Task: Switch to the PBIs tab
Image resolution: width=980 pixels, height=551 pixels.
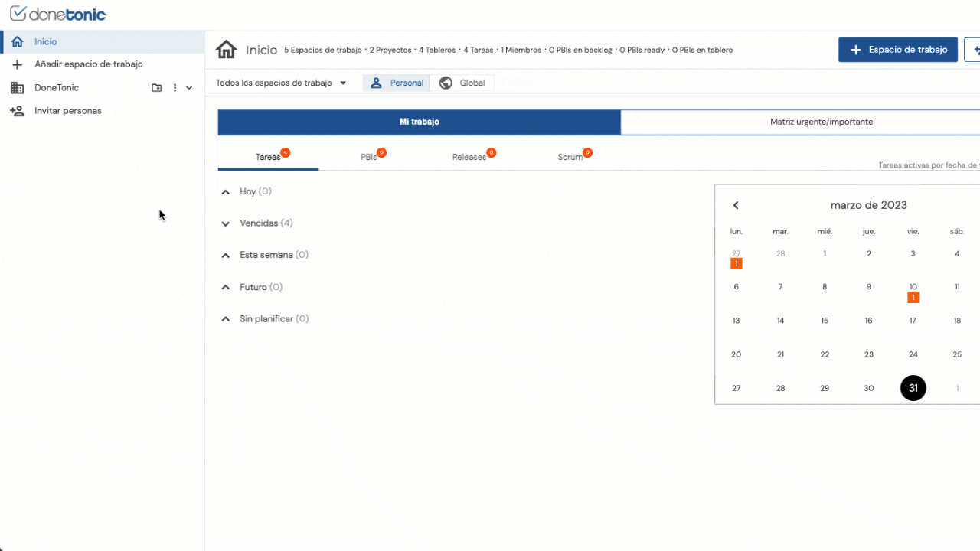Action: (x=369, y=157)
